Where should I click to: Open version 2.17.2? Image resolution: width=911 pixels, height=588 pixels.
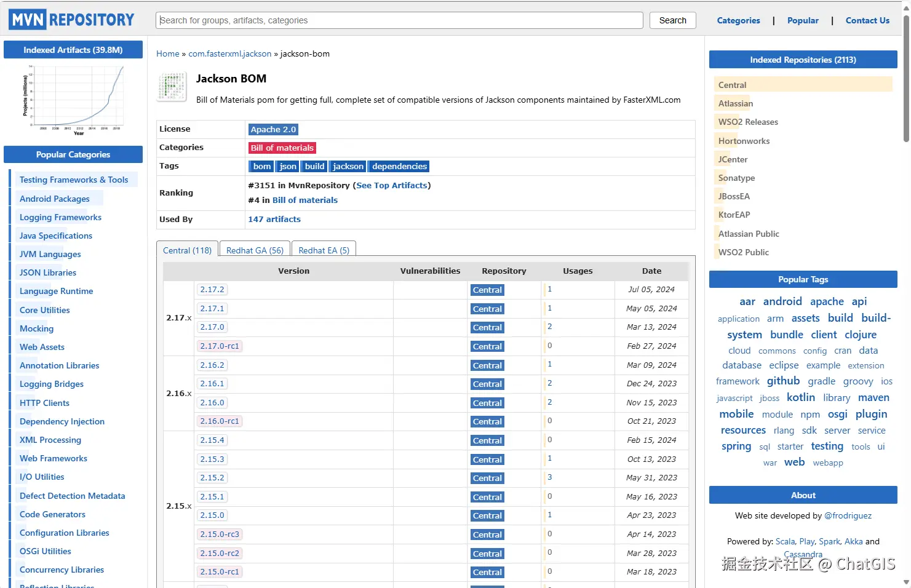click(212, 290)
